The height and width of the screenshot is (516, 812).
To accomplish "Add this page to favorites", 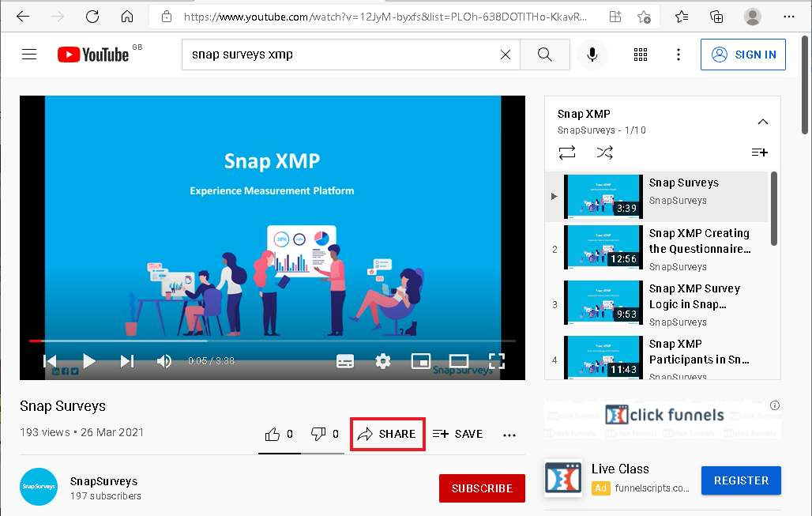I will click(644, 17).
